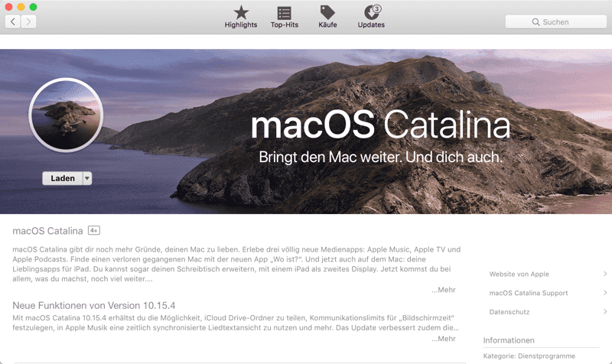Click chevron next to macOS Catalina Support
Screen dimensions: 612x364
point(605,293)
